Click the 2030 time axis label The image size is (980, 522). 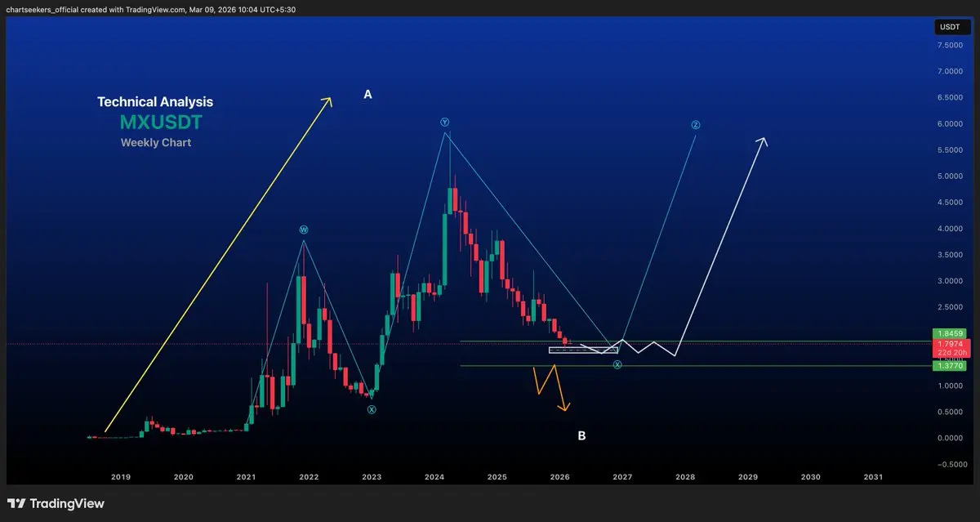(x=810, y=476)
